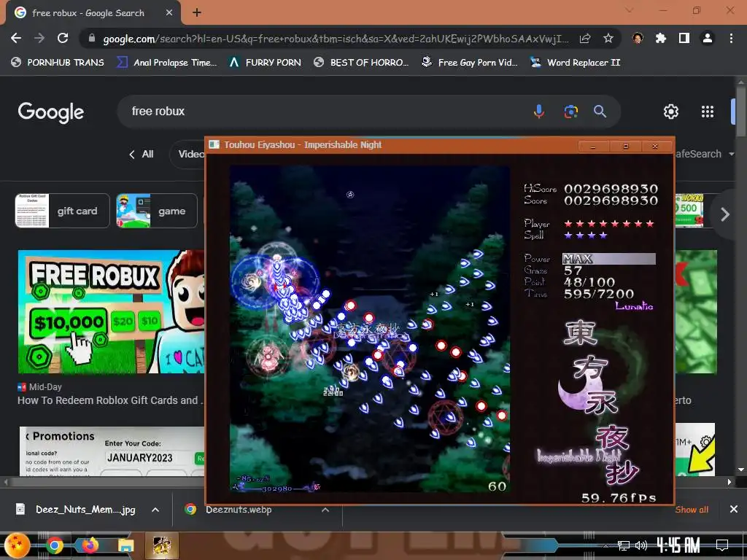The height and width of the screenshot is (560, 747).
Task: Click the magnifier search button
Action: (600, 112)
